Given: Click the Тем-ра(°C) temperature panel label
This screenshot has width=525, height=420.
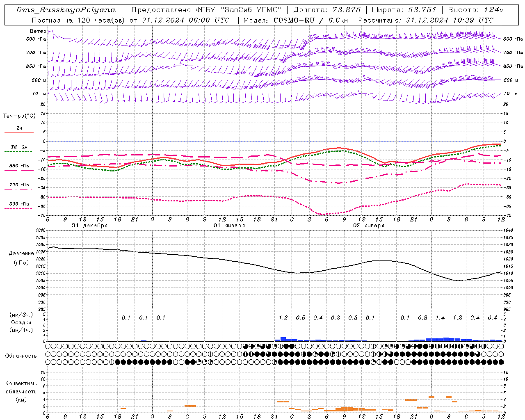Looking at the screenshot, I should [x=19, y=116].
